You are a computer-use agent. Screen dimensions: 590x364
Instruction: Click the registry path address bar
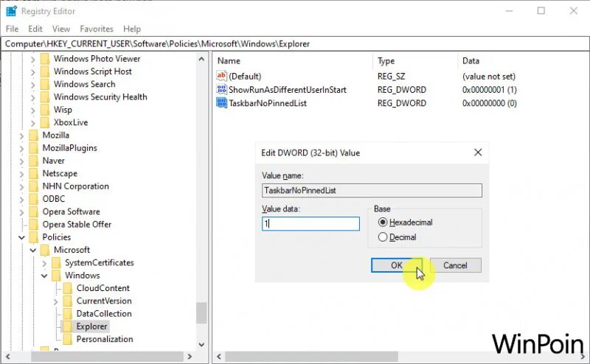tap(295, 43)
